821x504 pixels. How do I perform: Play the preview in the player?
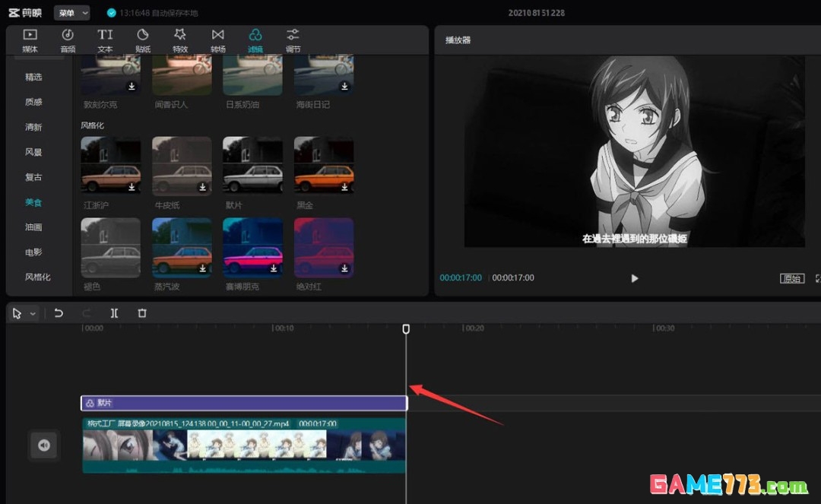coord(635,278)
